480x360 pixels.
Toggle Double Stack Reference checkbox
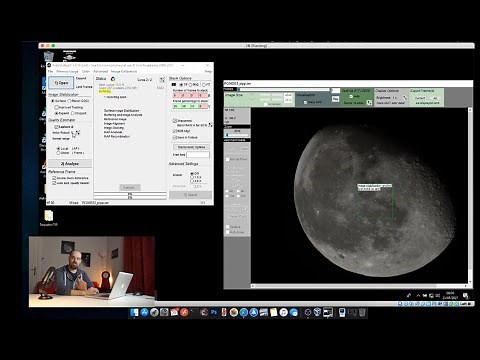coord(70,178)
